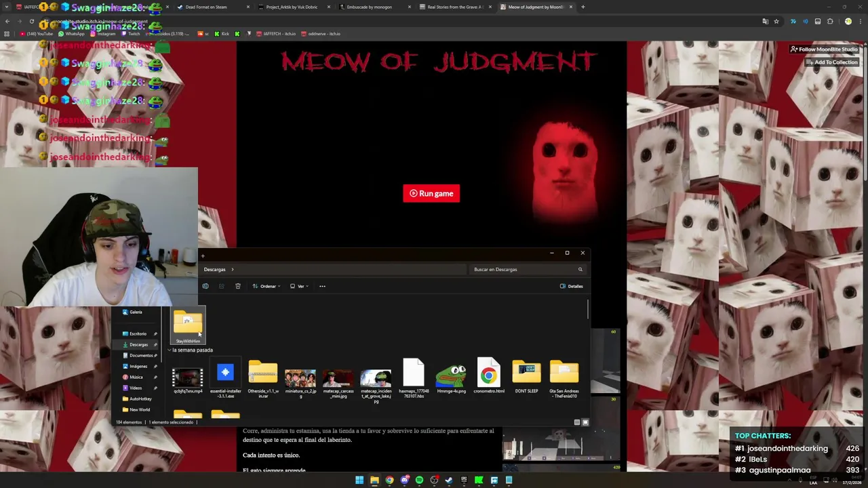Follow MoonBite Studio on itch.io
The image size is (868, 488).
coord(825,49)
